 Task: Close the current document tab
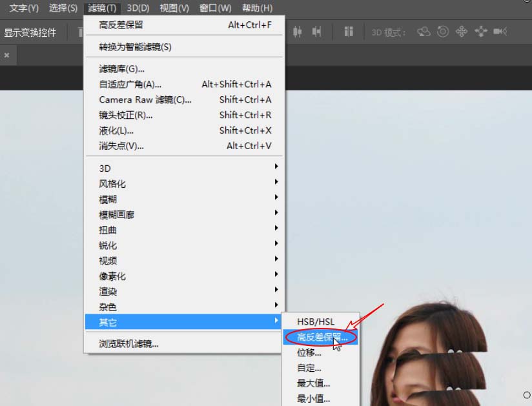pos(6,54)
